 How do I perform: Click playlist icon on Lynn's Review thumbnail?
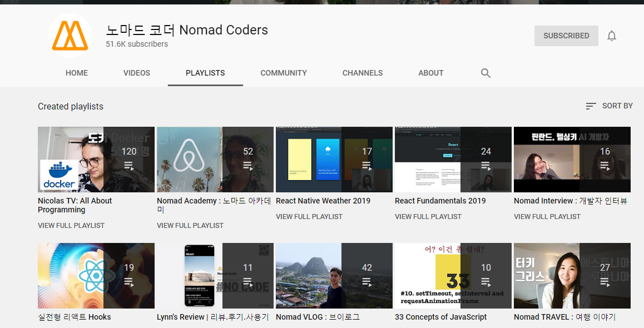247,282
